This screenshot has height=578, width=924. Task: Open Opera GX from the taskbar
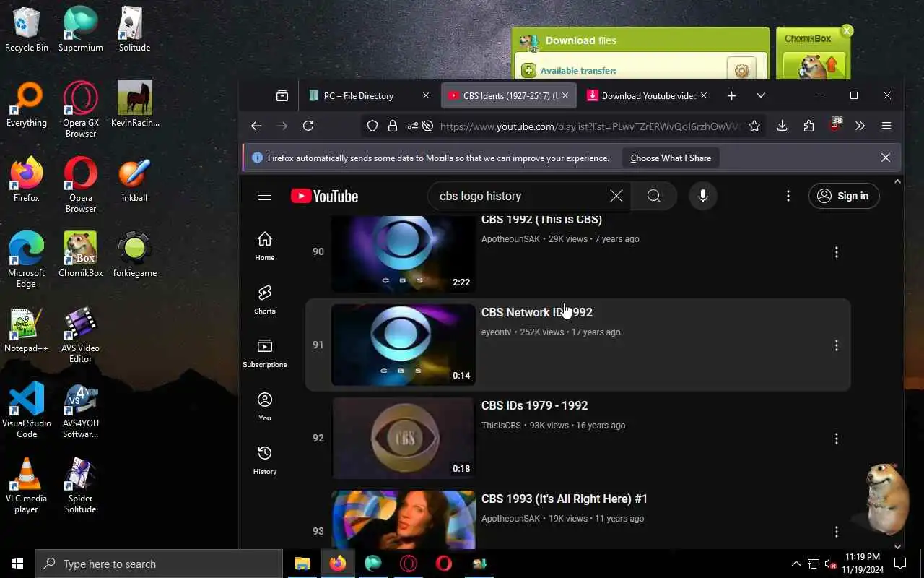coord(409,564)
